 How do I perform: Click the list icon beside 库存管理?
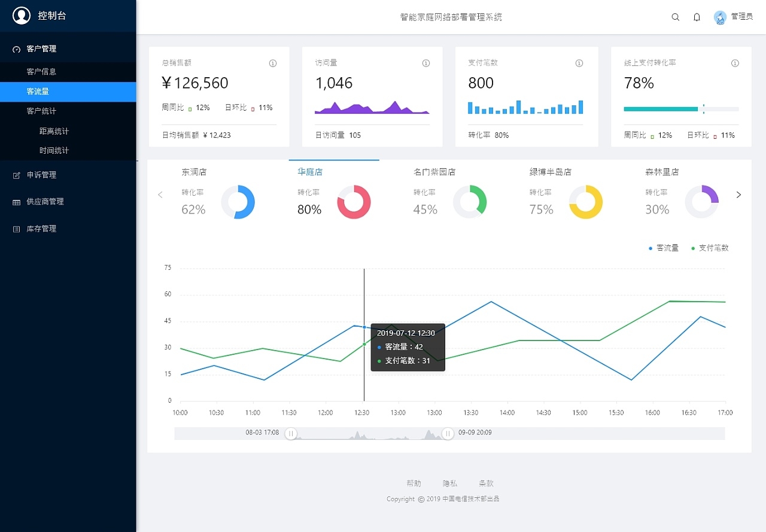pyautogui.click(x=16, y=229)
